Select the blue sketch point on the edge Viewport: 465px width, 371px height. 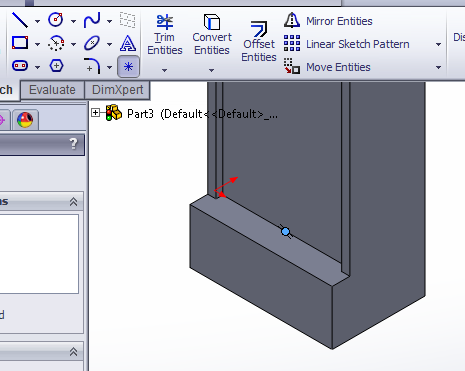(x=285, y=232)
